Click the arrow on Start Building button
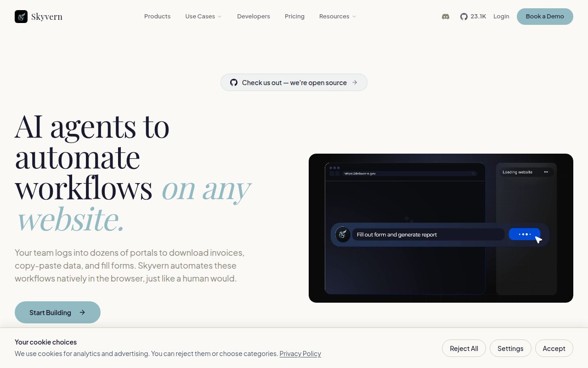 pos(82,312)
